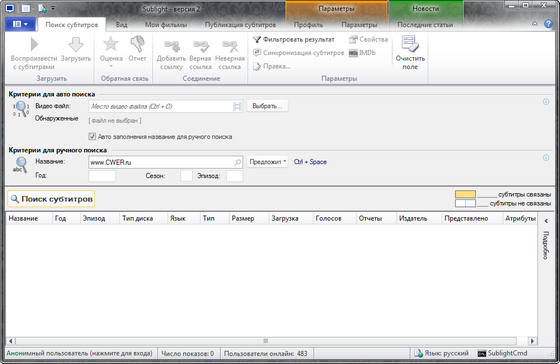560x364 pixels.
Task: Click Неверная ссылка ribbon icon
Action: [230, 46]
